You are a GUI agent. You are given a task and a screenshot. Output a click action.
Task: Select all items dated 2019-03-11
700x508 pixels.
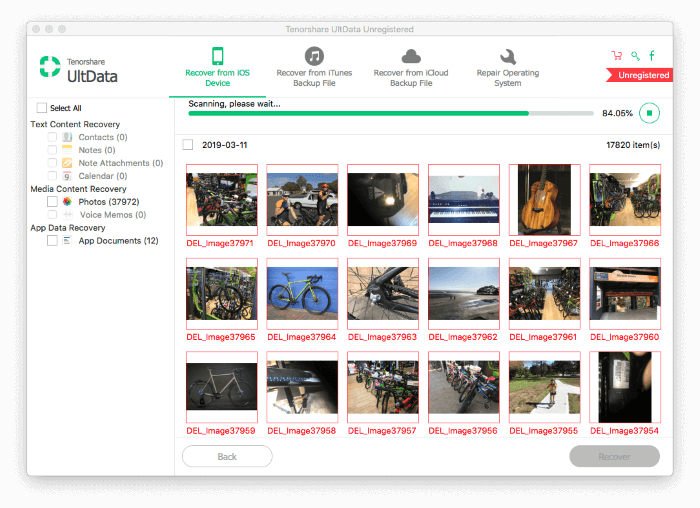coord(188,145)
